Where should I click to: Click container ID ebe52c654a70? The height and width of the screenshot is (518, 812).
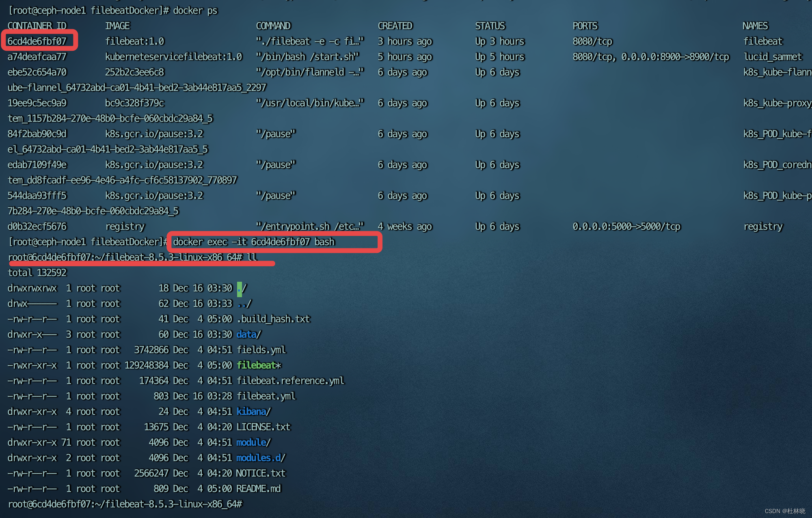pyautogui.click(x=37, y=72)
